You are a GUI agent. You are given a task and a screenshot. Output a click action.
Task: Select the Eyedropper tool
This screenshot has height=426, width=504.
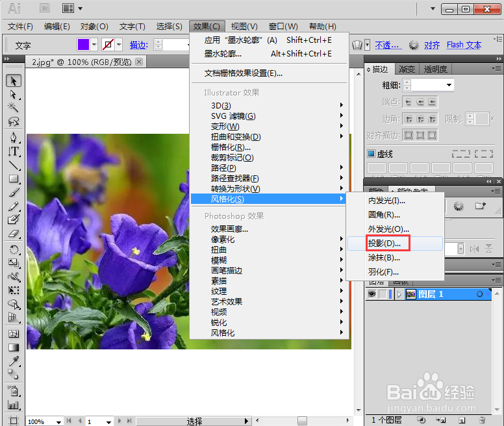[x=14, y=361]
